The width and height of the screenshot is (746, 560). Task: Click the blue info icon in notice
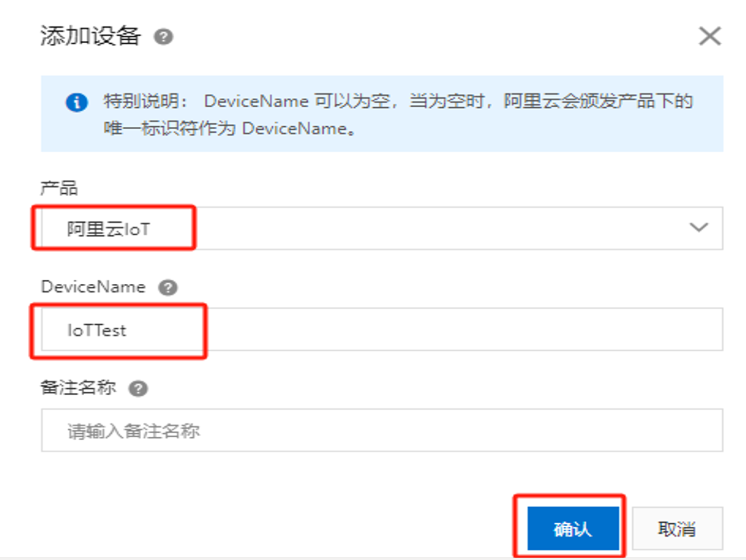76,102
